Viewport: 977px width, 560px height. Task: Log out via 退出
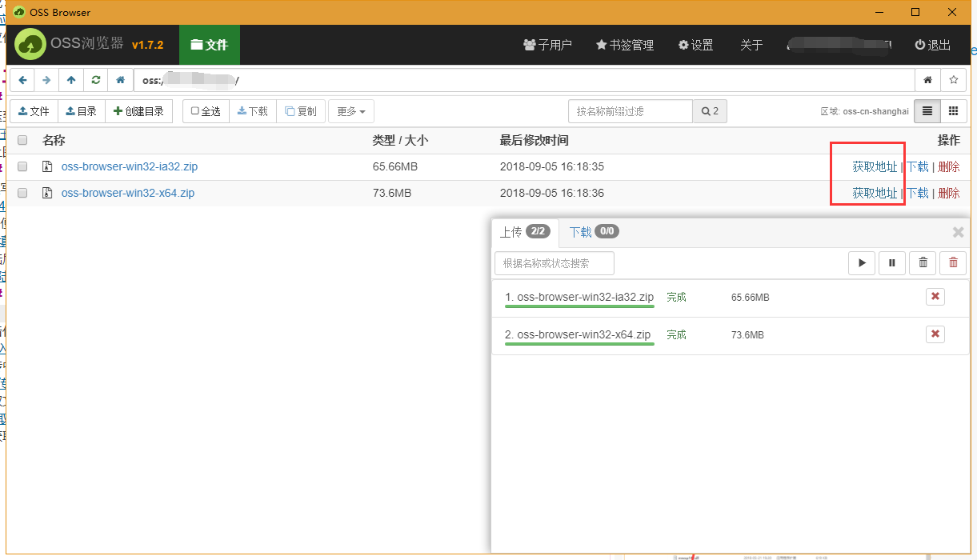point(932,45)
